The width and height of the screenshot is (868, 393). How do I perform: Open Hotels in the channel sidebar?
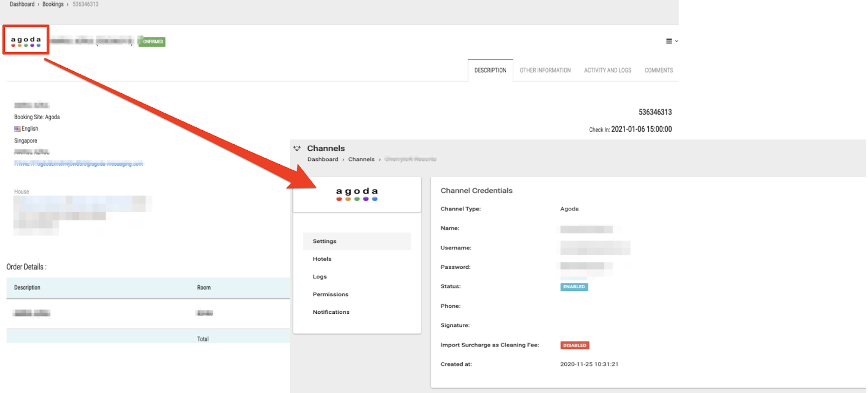322,259
